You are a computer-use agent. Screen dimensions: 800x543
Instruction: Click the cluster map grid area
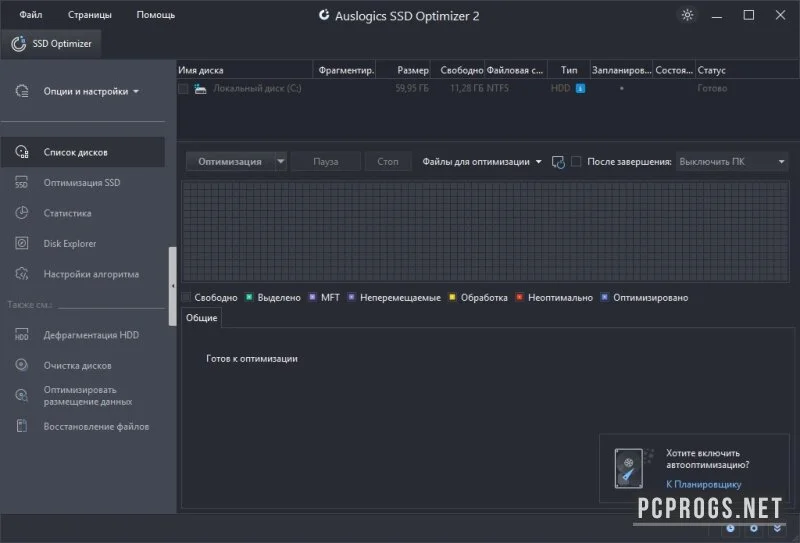tap(486, 231)
